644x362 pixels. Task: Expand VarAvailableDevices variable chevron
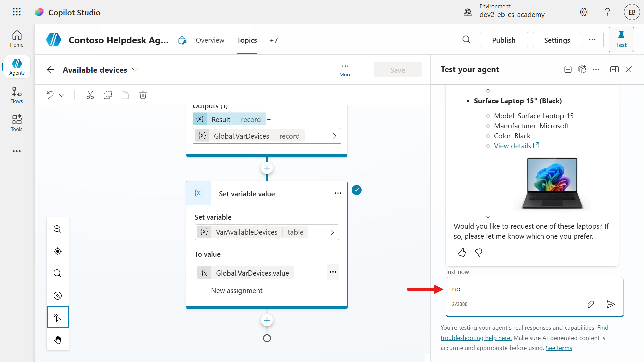[x=332, y=232]
